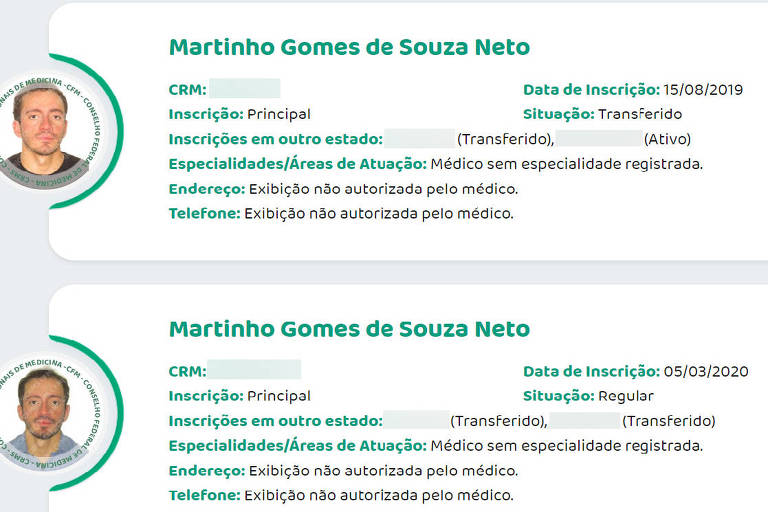Click first redacted other-state entry in second card
This screenshot has width=768, height=512.
[416, 420]
